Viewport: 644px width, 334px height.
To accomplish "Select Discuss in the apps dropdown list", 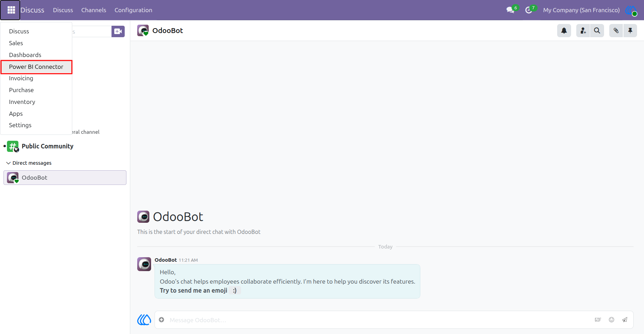I will tap(36, 31).
